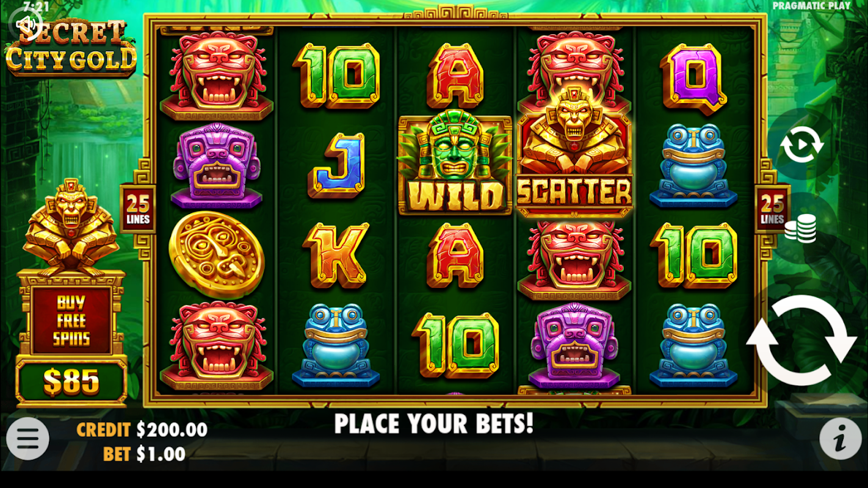868x488 pixels.
Task: Click the Credit $200.00 balance
Action: point(142,430)
